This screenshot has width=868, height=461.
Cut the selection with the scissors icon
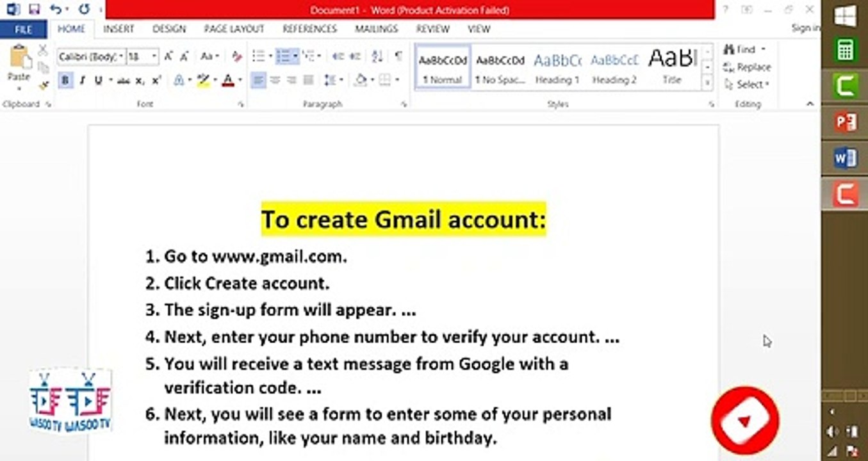tap(44, 49)
